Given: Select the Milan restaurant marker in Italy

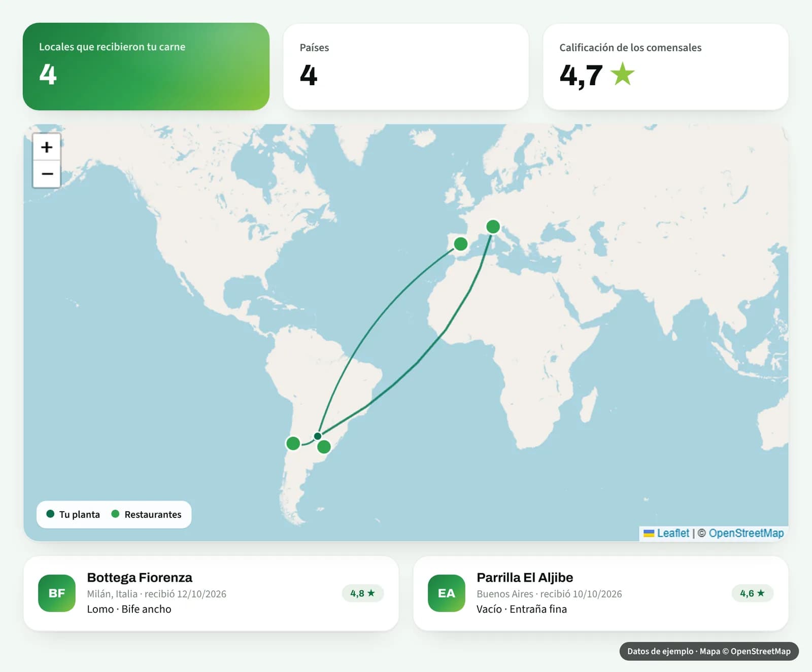Looking at the screenshot, I should tap(493, 226).
